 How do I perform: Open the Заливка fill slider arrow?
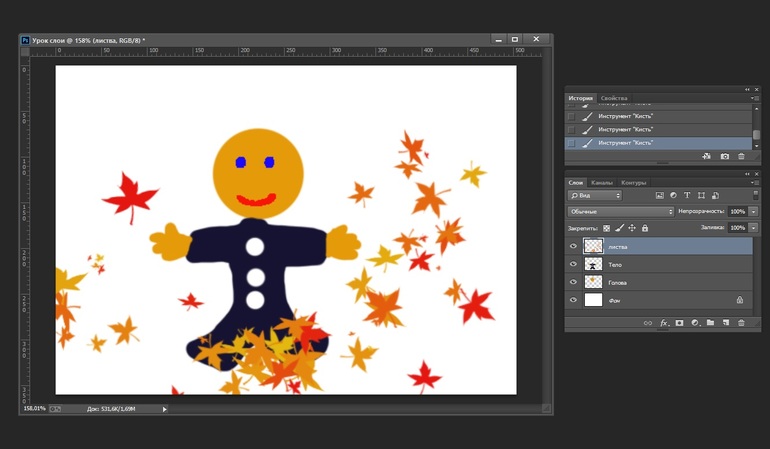753,228
